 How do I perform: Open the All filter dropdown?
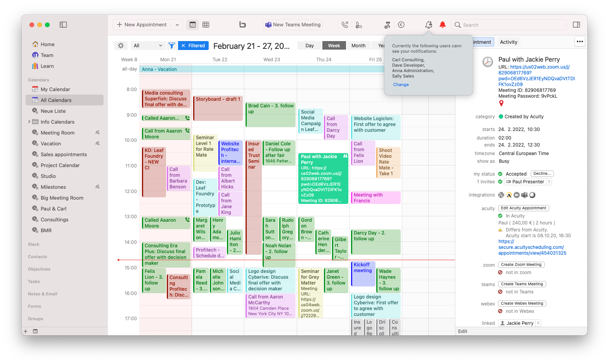(x=148, y=46)
